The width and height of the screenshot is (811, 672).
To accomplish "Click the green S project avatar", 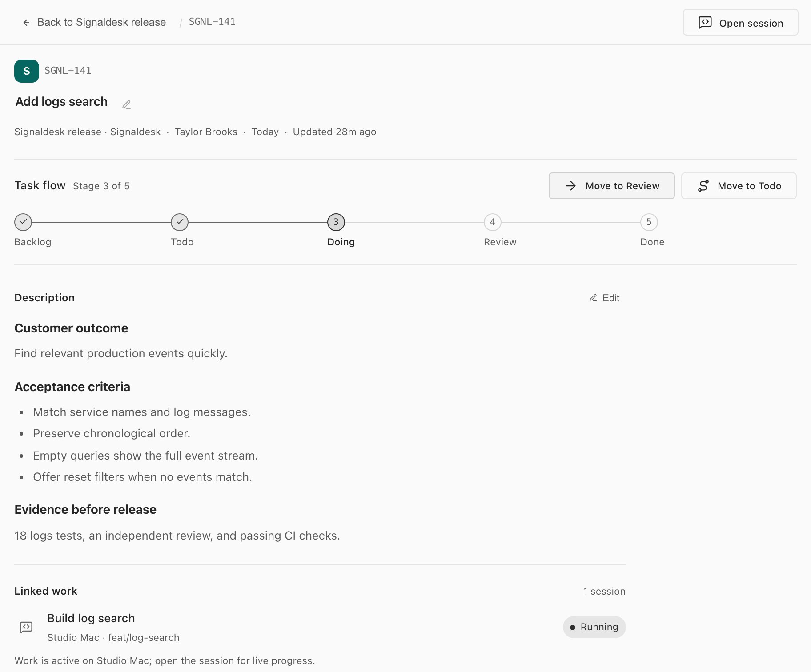I will [x=27, y=71].
